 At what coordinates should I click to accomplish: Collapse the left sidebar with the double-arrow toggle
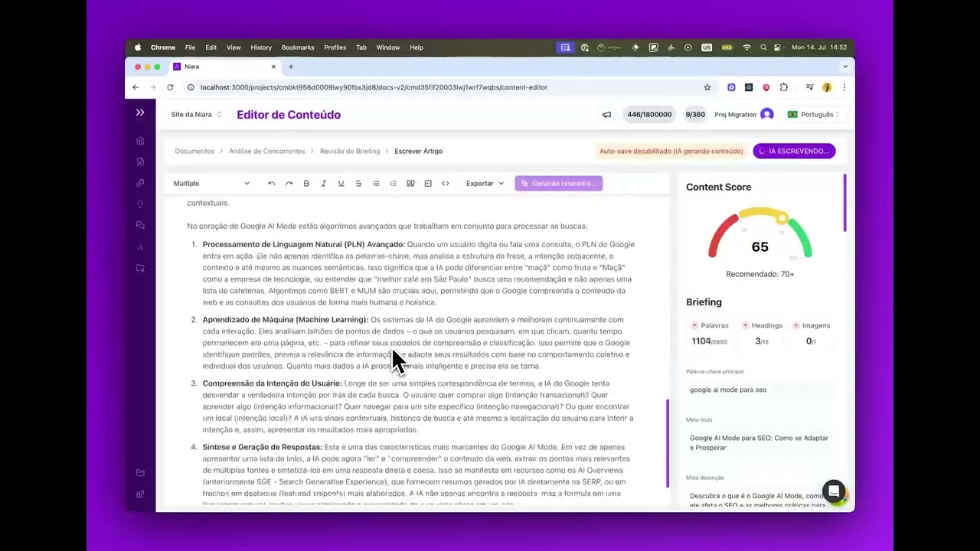pos(140,112)
